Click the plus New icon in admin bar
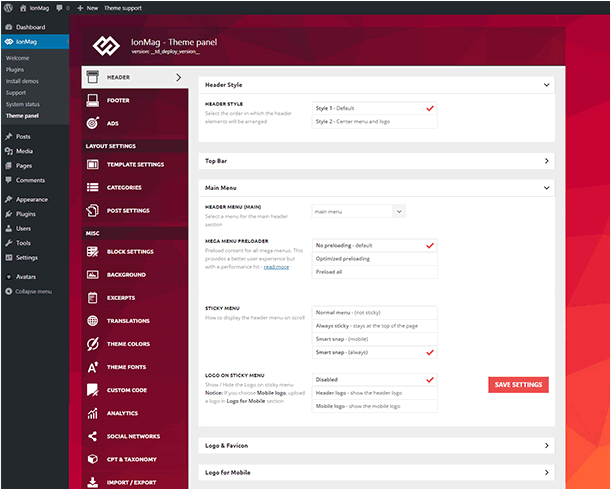Viewport: 611px width, 489px height. (x=80, y=8)
